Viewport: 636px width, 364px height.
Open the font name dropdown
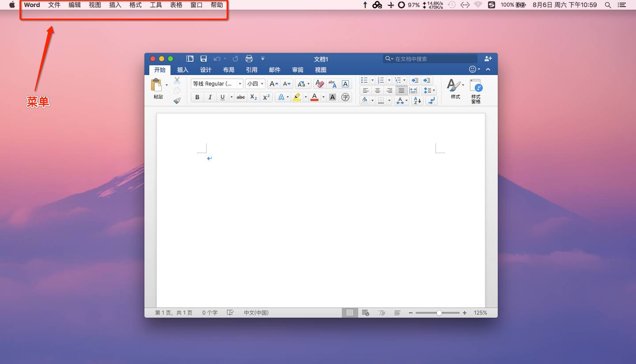coord(240,84)
